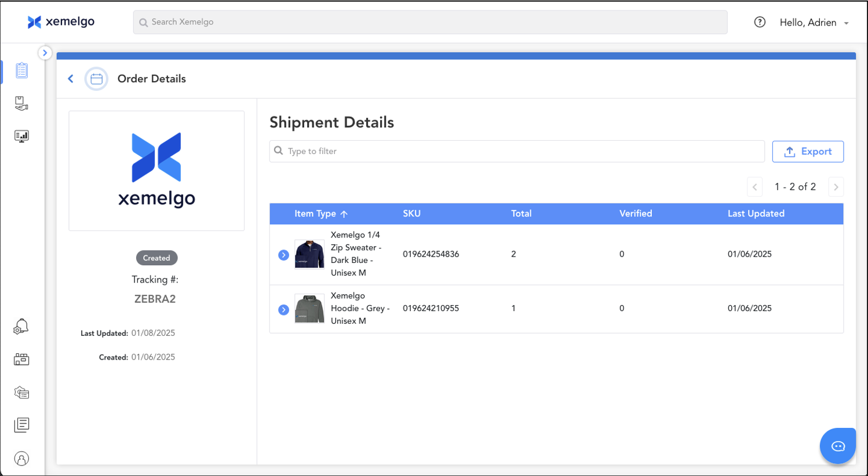Click the 1 - 2 of 2 pagination text
This screenshot has width=868, height=476.
pos(795,186)
